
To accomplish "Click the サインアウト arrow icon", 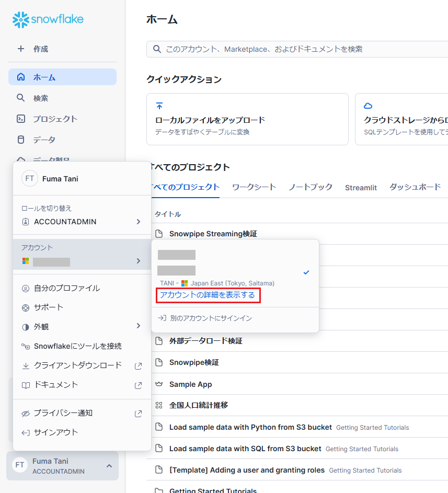I will pos(26,433).
